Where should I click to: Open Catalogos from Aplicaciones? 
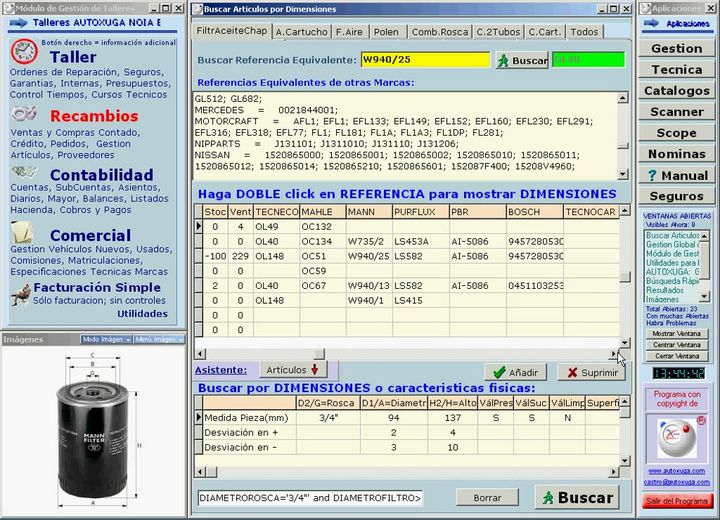[676, 90]
